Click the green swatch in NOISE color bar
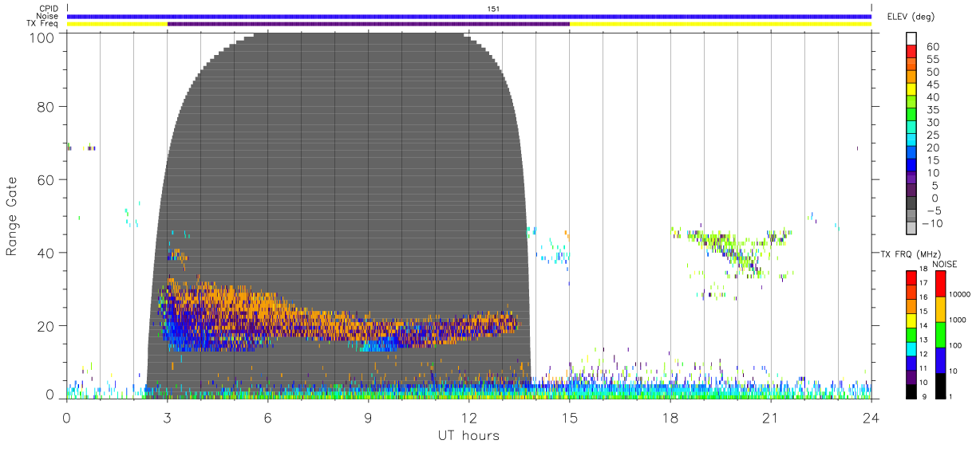 click(x=941, y=334)
